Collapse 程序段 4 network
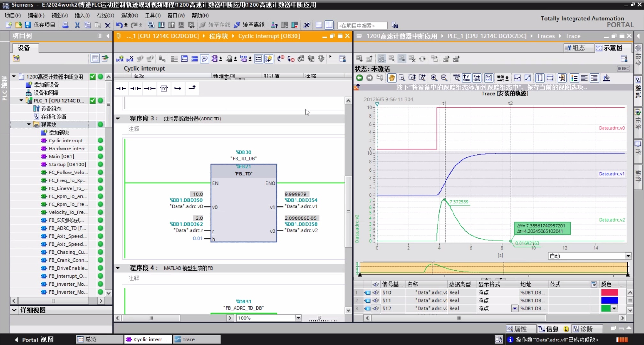This screenshot has width=644, height=345. [x=118, y=268]
